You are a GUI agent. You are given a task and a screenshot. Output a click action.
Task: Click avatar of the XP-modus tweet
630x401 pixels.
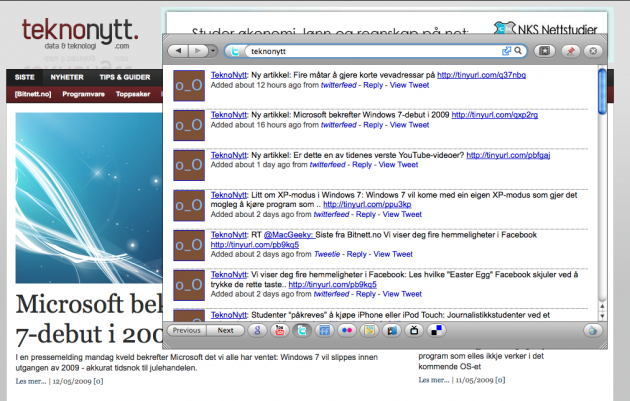[189, 205]
